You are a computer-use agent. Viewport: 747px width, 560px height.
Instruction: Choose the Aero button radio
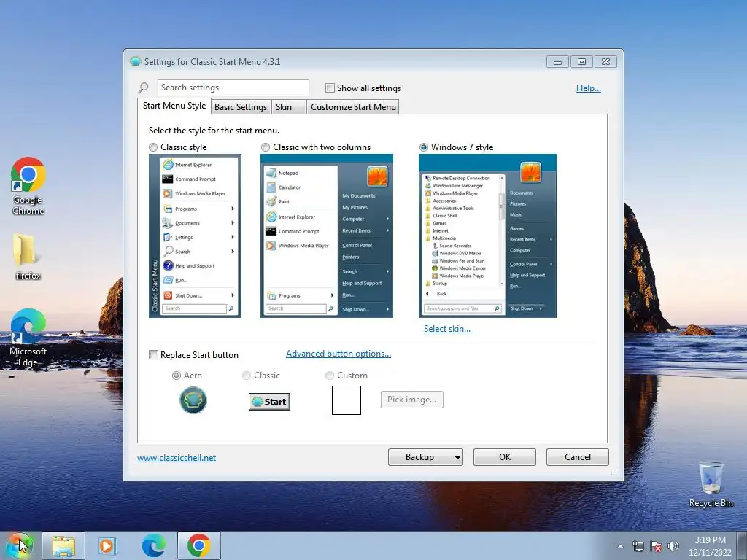click(x=177, y=376)
